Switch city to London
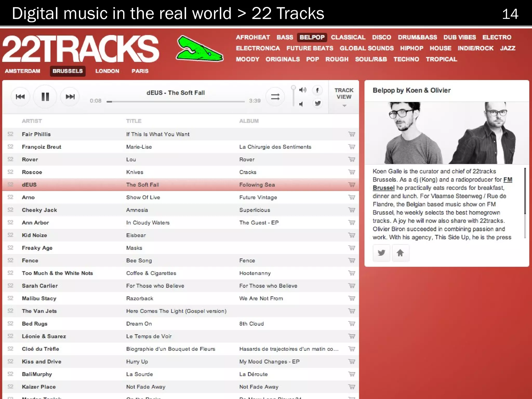The height and width of the screenshot is (399, 532). click(107, 71)
